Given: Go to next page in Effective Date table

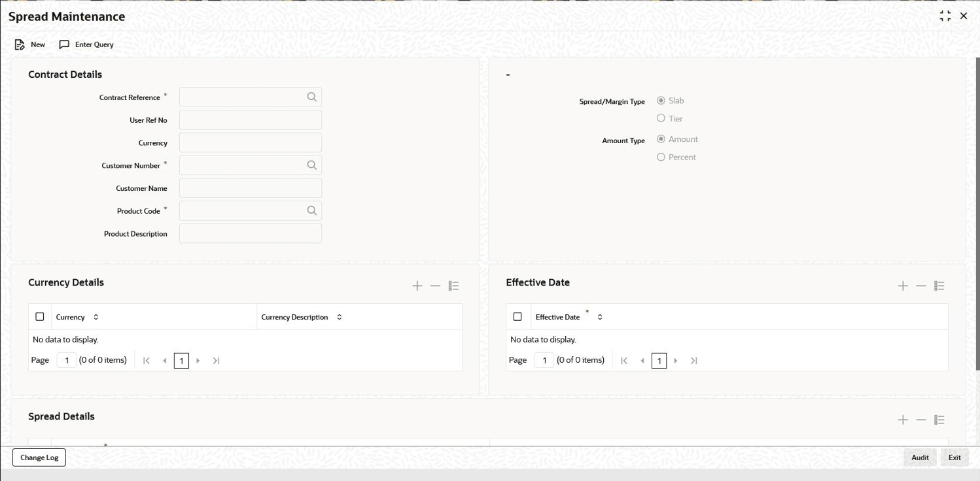Looking at the screenshot, I should pos(676,361).
